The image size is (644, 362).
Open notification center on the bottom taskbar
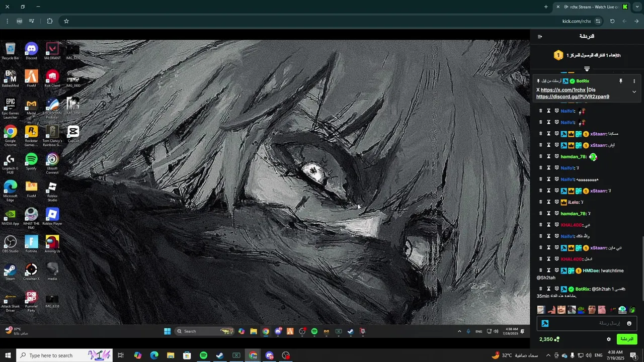tap(633, 355)
